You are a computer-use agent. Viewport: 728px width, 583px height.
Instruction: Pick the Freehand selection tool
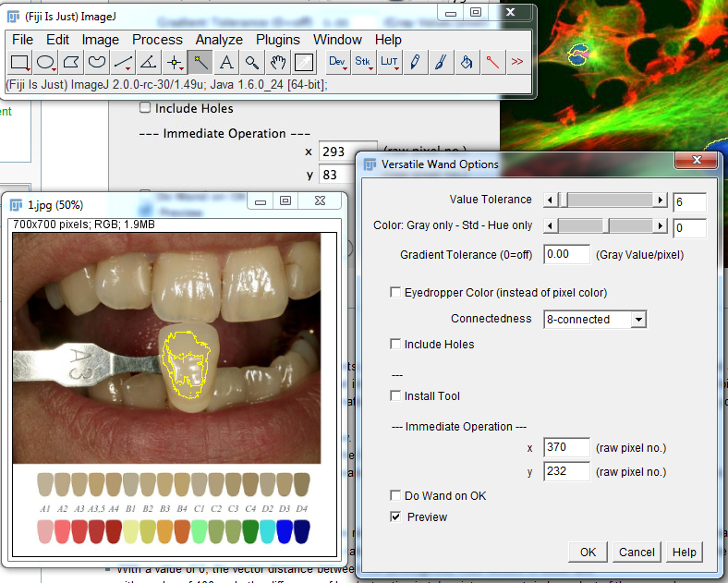[97, 62]
